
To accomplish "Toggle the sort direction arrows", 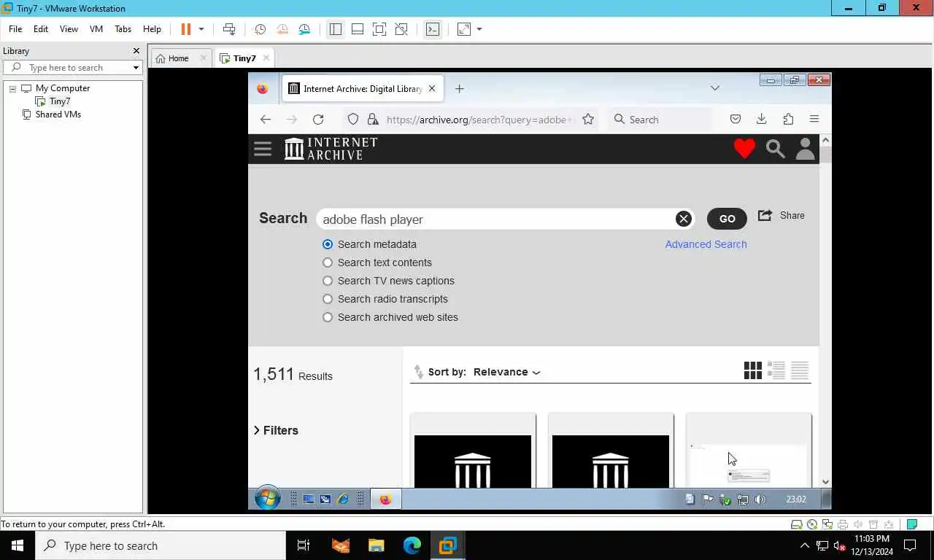I will coord(418,372).
